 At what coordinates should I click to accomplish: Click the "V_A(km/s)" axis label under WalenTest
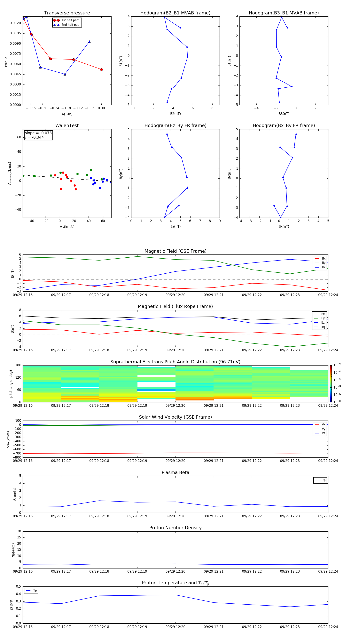tap(67, 227)
